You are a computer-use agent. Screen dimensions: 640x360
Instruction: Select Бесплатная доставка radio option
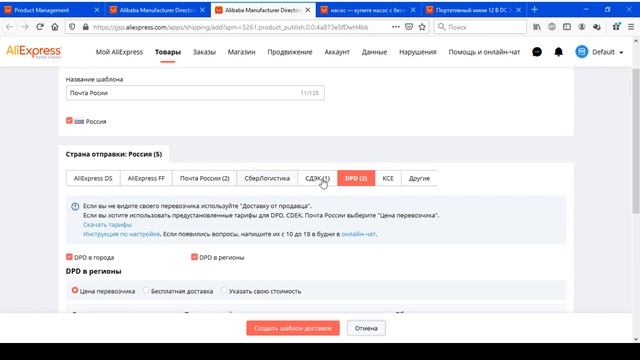coord(146,291)
